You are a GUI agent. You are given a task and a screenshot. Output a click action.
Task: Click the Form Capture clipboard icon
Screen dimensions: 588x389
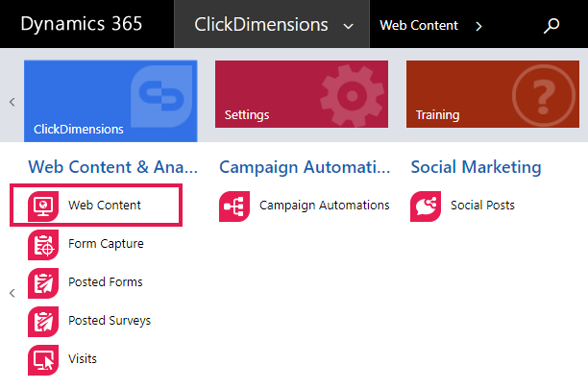(43, 245)
